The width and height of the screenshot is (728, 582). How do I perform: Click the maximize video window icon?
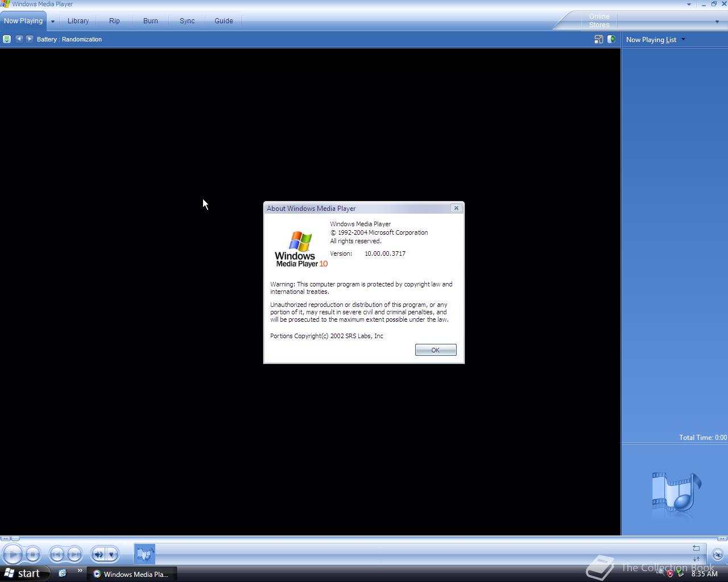pos(598,39)
